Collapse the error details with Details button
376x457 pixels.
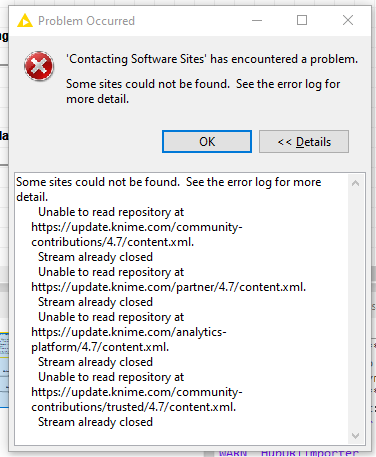point(304,142)
